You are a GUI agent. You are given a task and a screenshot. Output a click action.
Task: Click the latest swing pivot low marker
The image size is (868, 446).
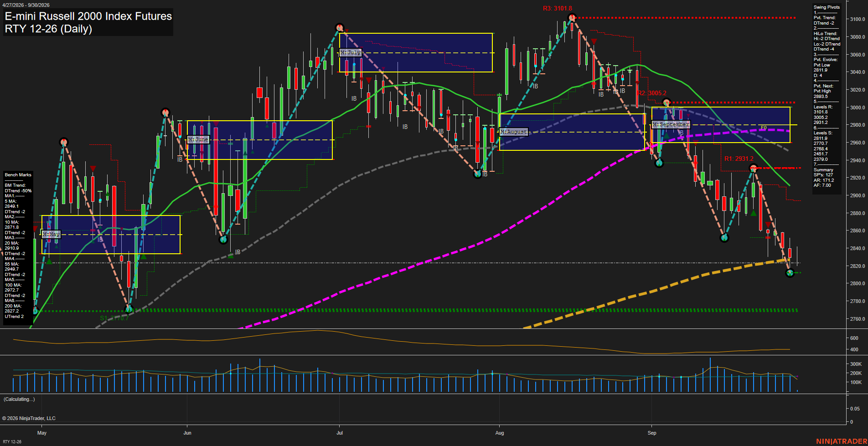790,273
